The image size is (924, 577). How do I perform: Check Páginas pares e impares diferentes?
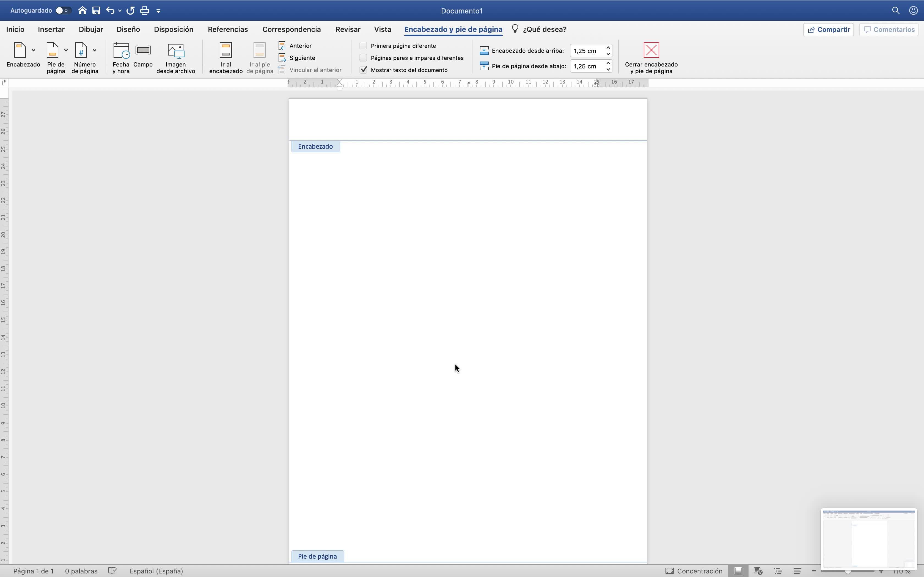coord(363,58)
